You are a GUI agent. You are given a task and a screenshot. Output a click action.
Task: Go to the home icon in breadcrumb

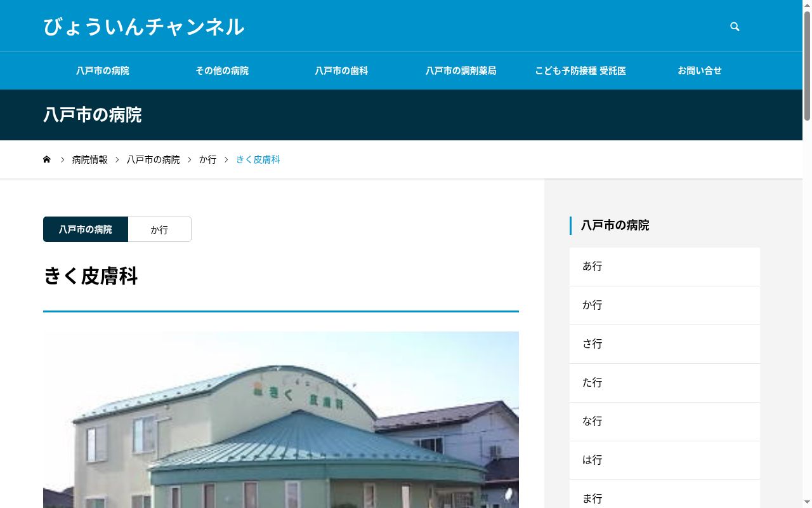(47, 159)
